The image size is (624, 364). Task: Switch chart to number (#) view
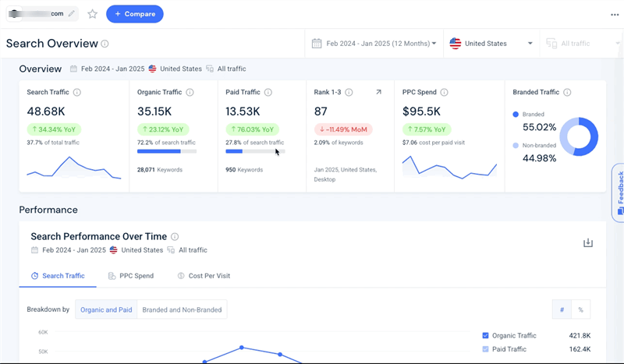[562, 309]
